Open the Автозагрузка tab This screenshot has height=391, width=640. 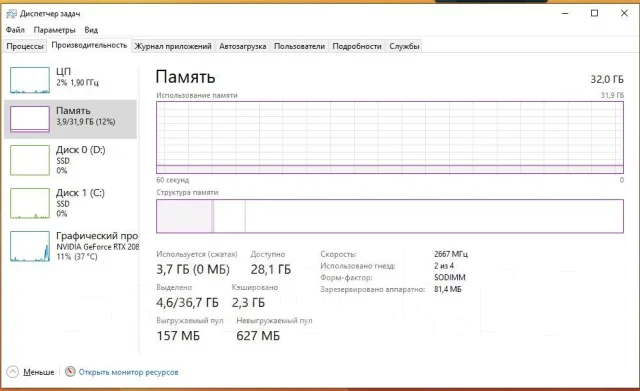(x=243, y=46)
